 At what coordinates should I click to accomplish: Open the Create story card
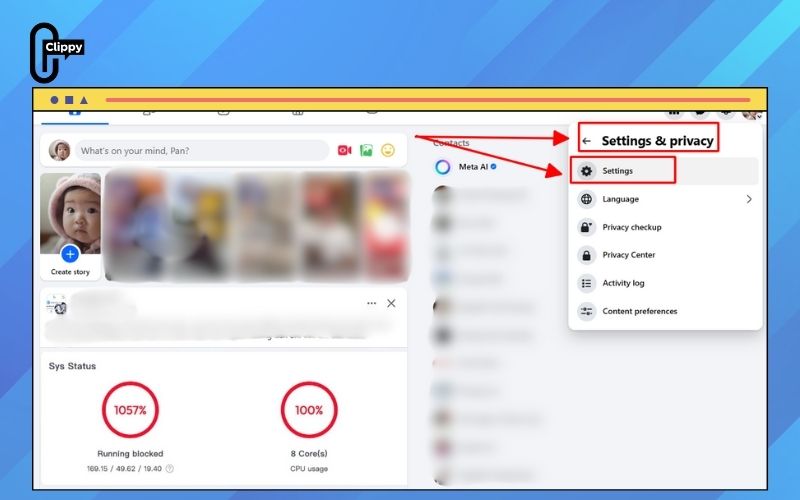click(x=70, y=227)
